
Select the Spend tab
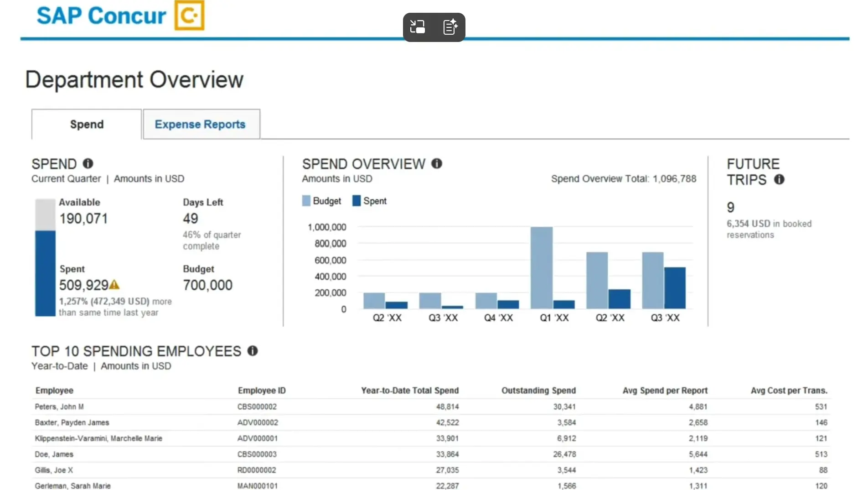click(x=87, y=124)
